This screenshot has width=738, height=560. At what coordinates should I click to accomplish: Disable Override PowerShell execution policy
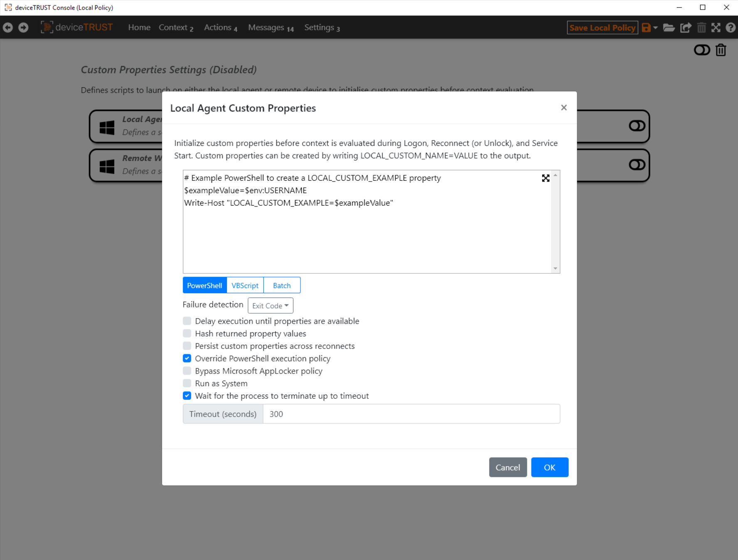coord(187,358)
